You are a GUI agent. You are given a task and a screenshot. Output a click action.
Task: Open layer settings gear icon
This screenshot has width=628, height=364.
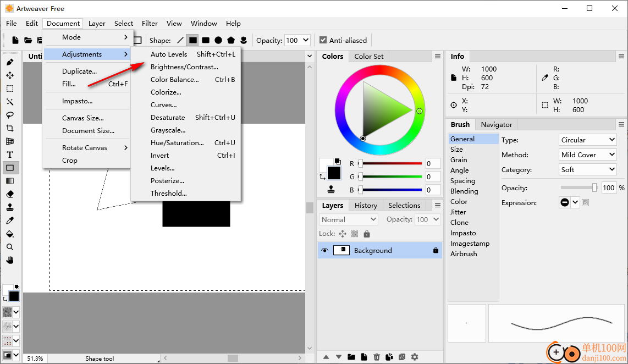pos(415,357)
